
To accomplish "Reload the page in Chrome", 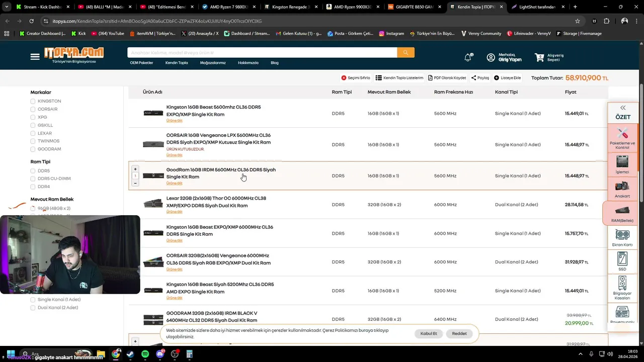I will point(31,21).
